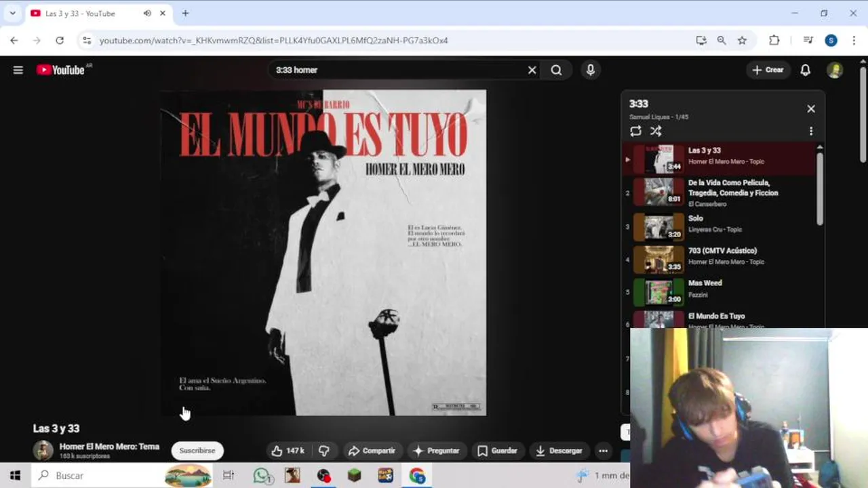Toggle playlist loop
The width and height of the screenshot is (868, 488).
[635, 131]
